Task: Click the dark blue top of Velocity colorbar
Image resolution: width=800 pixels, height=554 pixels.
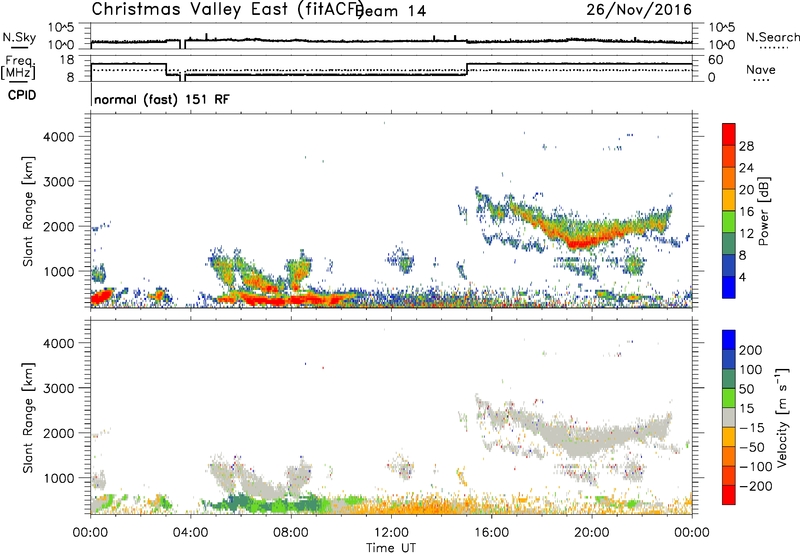Action: point(729,340)
